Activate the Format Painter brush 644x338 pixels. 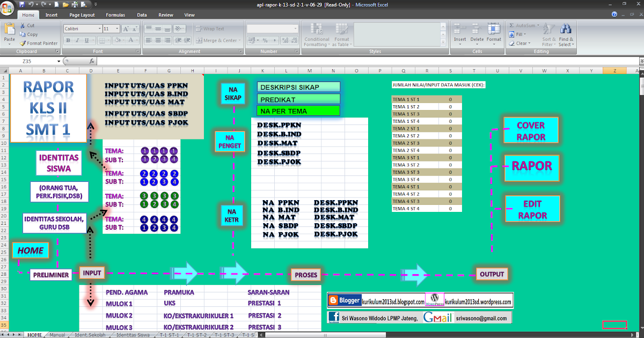(x=39, y=43)
